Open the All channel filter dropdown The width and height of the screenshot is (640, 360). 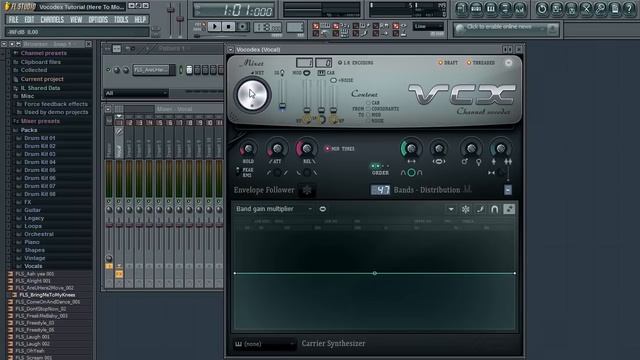pos(136,93)
